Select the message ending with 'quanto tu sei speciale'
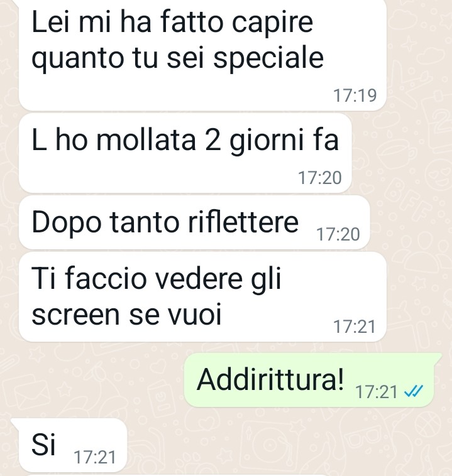Image resolution: width=452 pixels, height=476 pixels. tap(202, 53)
